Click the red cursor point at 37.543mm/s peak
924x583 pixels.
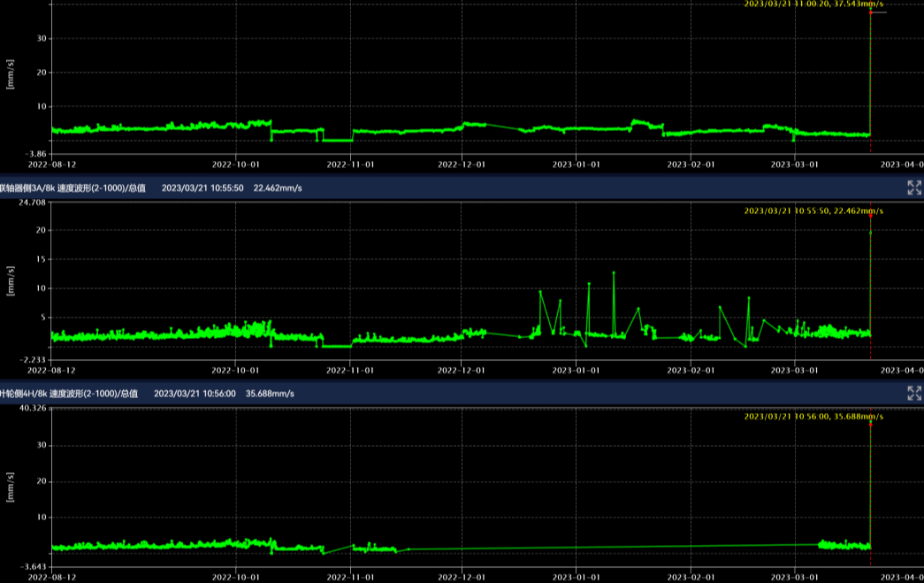871,12
